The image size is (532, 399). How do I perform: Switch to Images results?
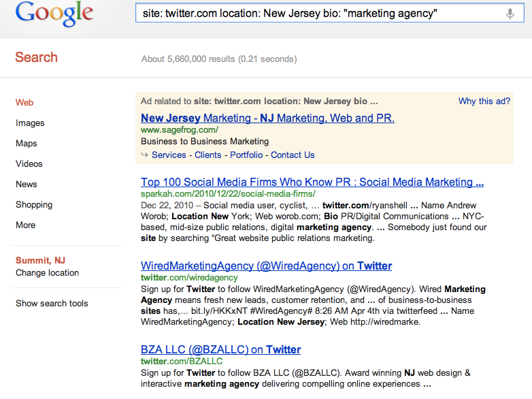(x=30, y=123)
